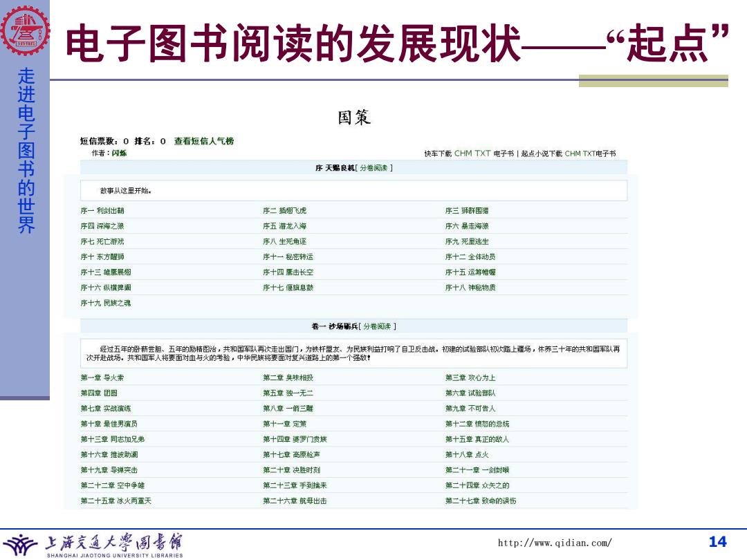Open chapter 第十章 最佳男演员
This screenshot has height=560, width=747.
[109, 424]
